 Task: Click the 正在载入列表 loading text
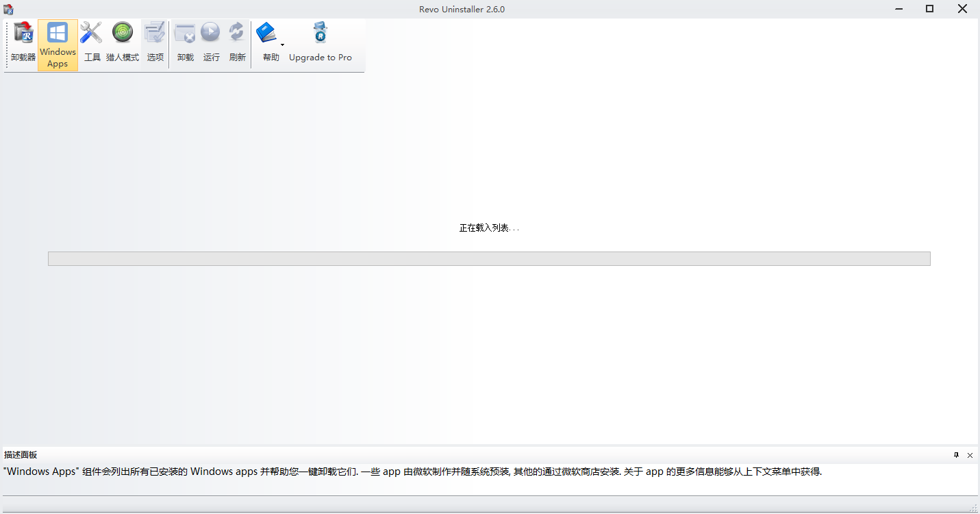[x=489, y=228]
